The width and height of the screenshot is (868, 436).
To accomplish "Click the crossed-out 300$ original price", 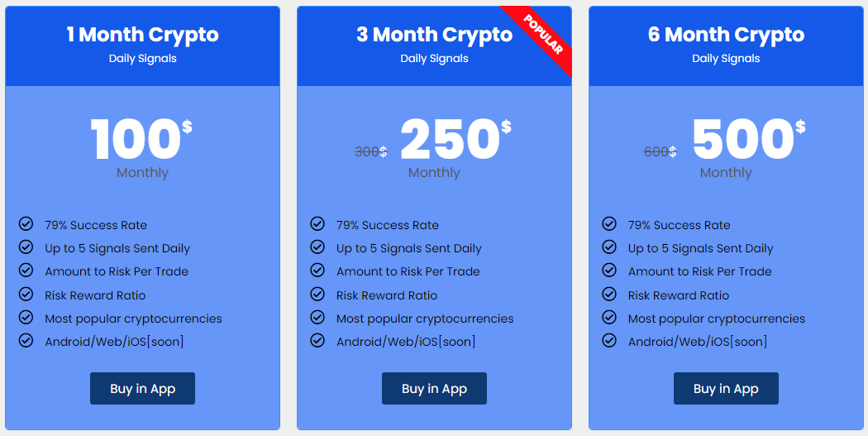I will 371,151.
